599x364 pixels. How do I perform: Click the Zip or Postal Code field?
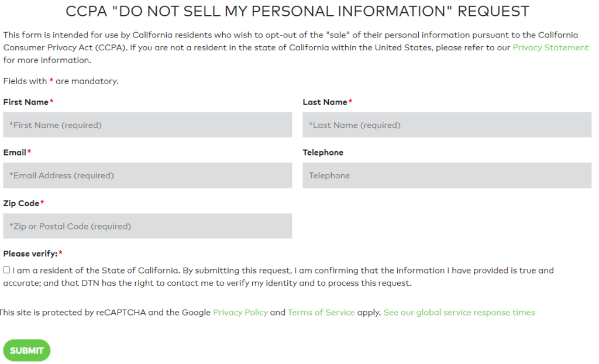(146, 226)
